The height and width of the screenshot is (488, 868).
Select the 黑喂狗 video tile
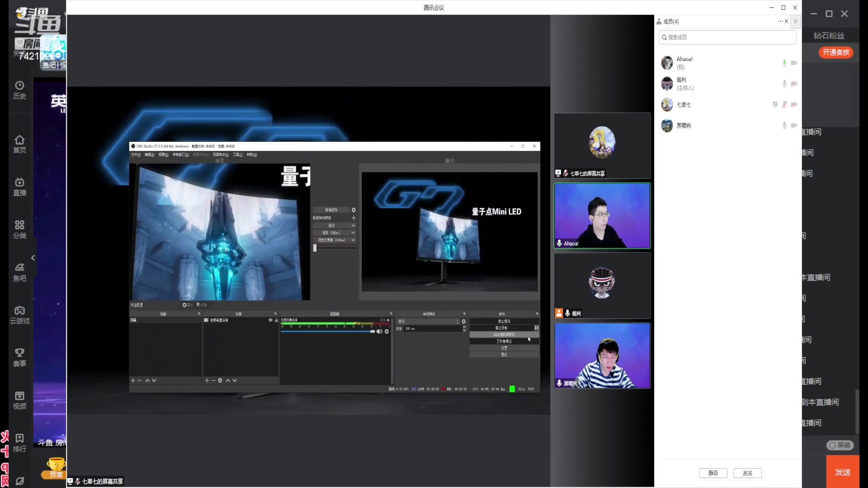click(602, 356)
